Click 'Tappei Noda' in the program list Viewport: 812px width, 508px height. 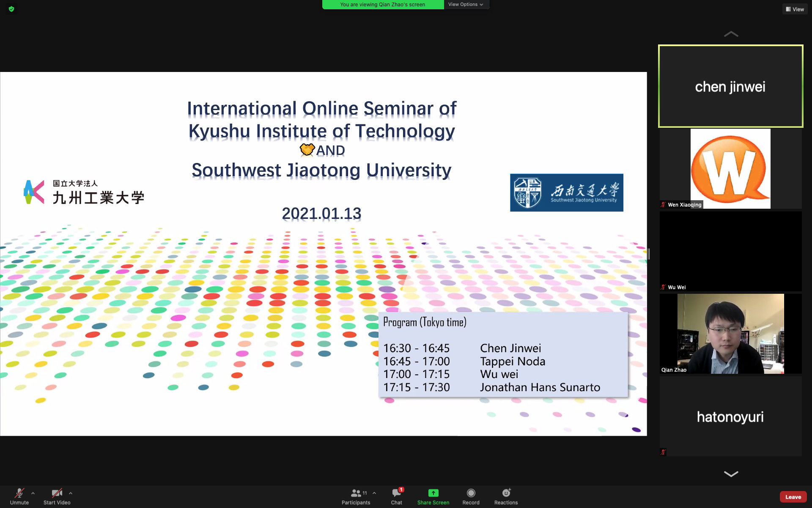click(513, 361)
